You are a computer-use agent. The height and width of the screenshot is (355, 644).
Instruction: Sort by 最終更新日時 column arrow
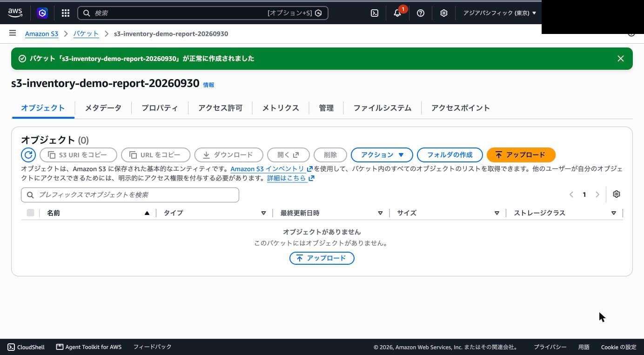pos(380,213)
